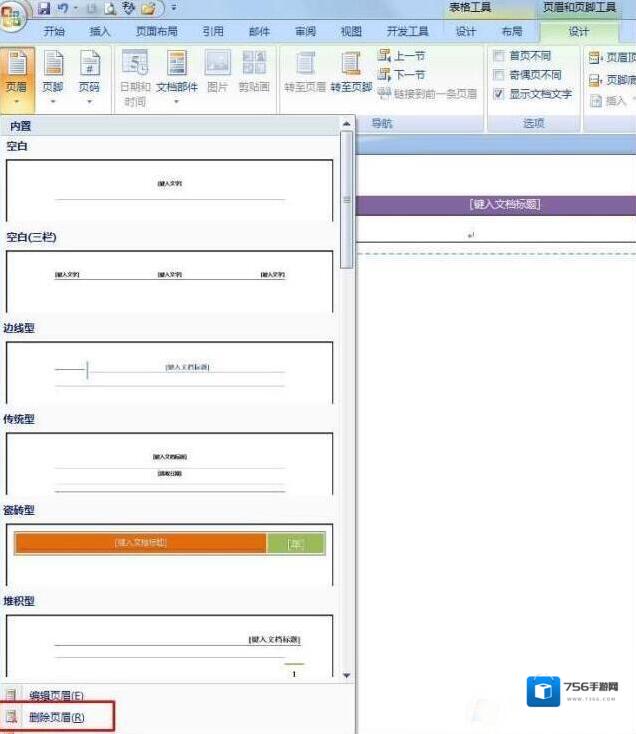636x734 pixels.
Task: Uncheck 显示文档文字 option
Action: tap(499, 94)
